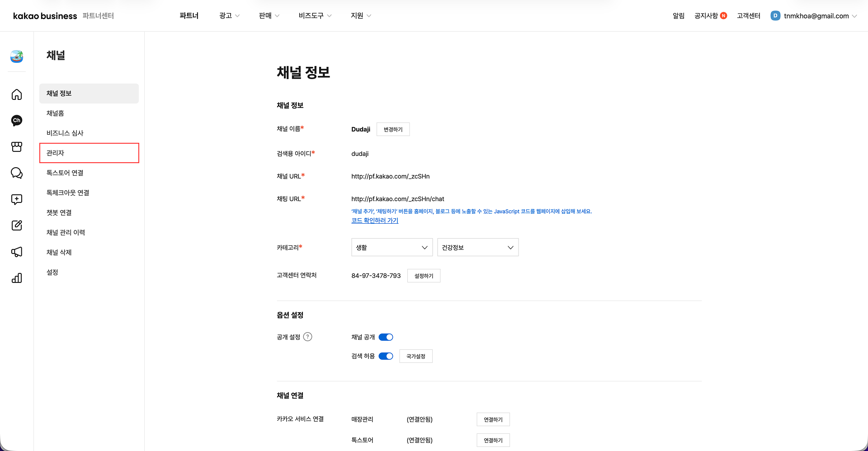The height and width of the screenshot is (451, 868).
Task: Select the megaphone announcement icon
Action: click(16, 252)
